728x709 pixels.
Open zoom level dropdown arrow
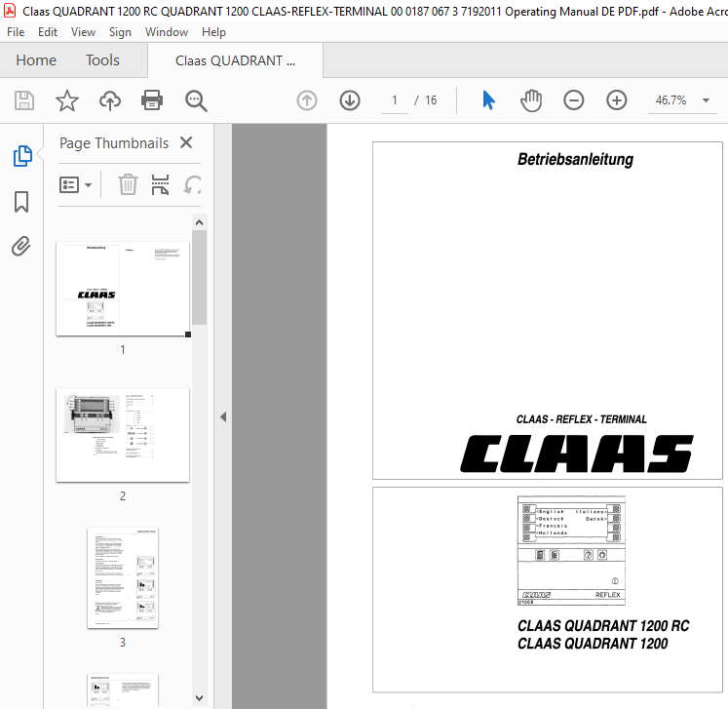[706, 100]
